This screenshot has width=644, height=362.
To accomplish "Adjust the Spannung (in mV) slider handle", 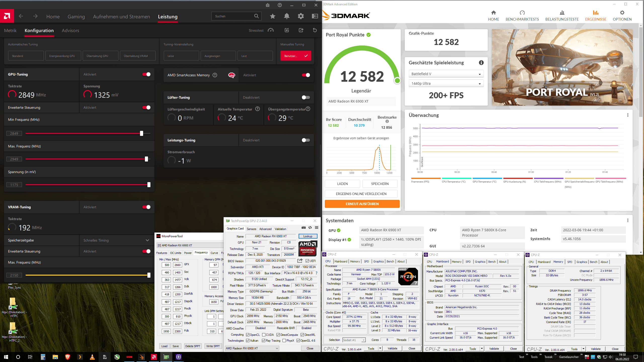I will (149, 185).
